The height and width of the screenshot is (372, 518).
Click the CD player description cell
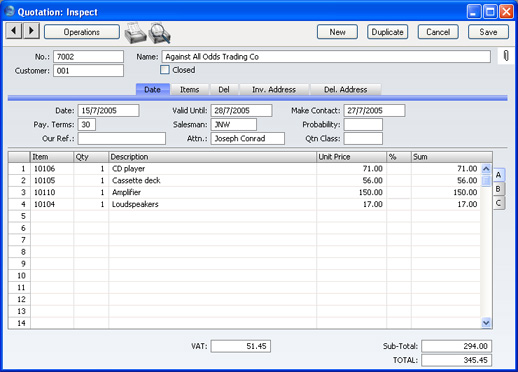pos(212,169)
